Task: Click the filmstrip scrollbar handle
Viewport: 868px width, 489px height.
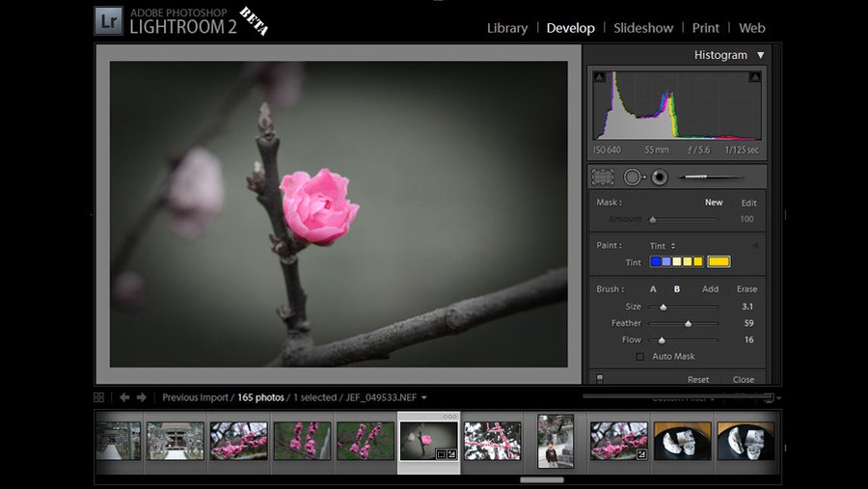Action: [x=542, y=479]
